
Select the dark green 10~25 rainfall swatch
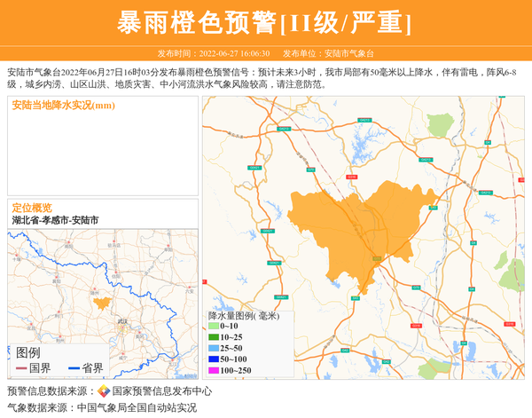point(213,337)
